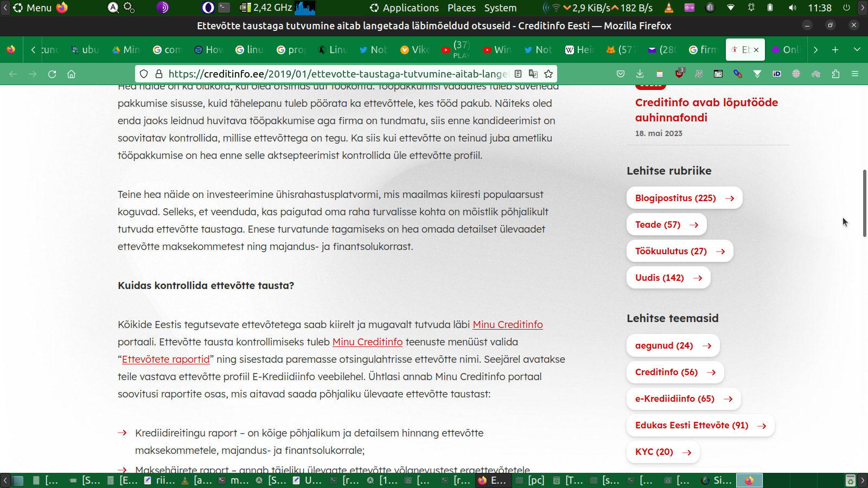
Task: Filter by topic KYC (20)
Action: (663, 452)
